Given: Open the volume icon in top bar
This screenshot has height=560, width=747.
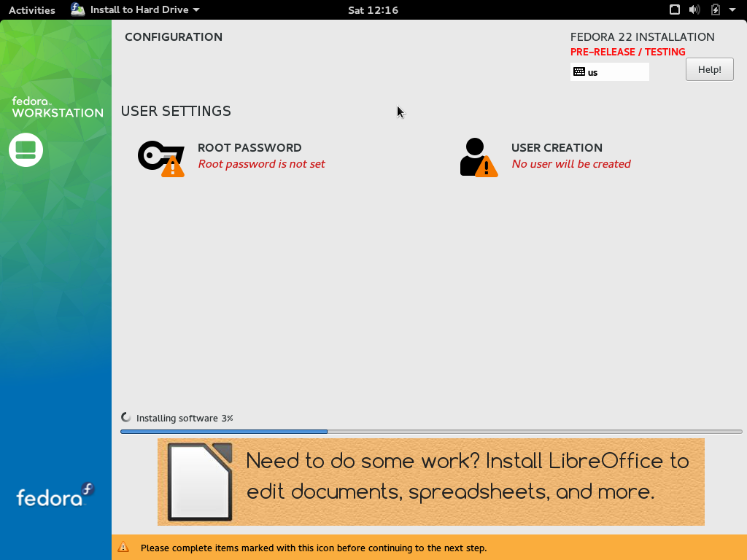Looking at the screenshot, I should [x=694, y=9].
